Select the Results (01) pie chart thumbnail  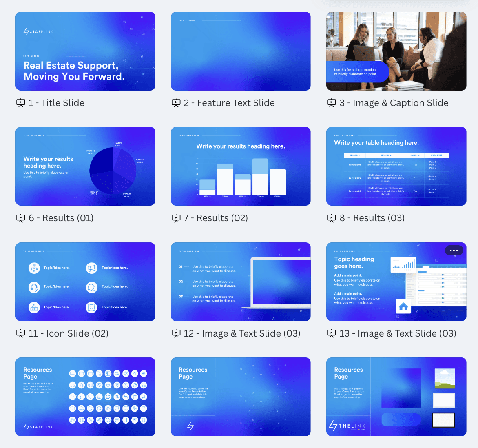coord(85,166)
